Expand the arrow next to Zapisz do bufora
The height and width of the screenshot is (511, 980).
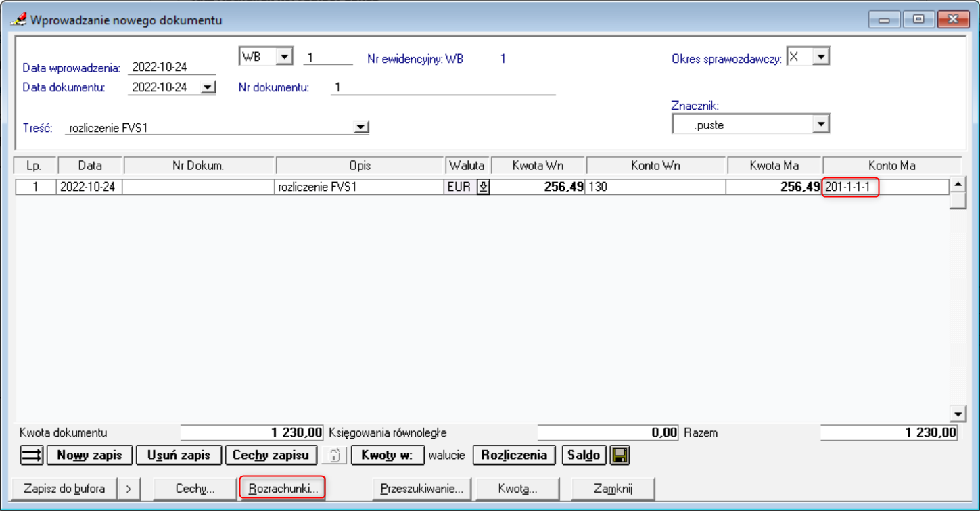point(129,488)
